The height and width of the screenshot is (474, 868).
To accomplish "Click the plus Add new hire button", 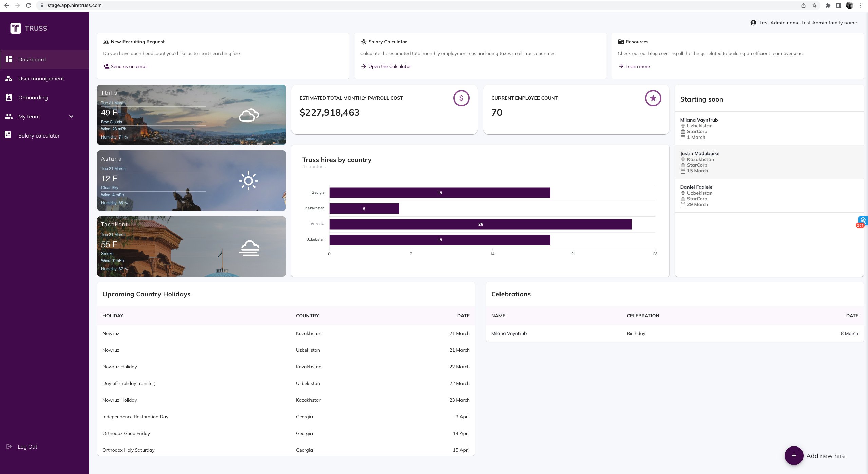I will click(x=794, y=456).
